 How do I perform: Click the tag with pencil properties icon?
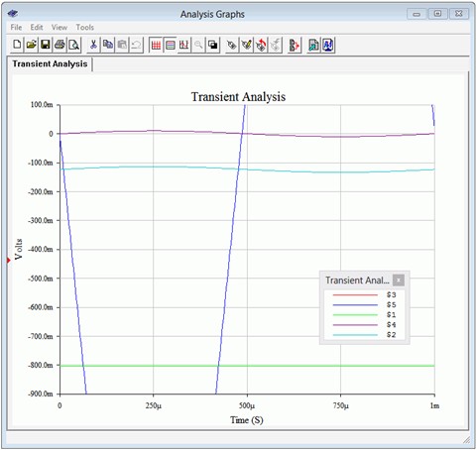[x=247, y=45]
